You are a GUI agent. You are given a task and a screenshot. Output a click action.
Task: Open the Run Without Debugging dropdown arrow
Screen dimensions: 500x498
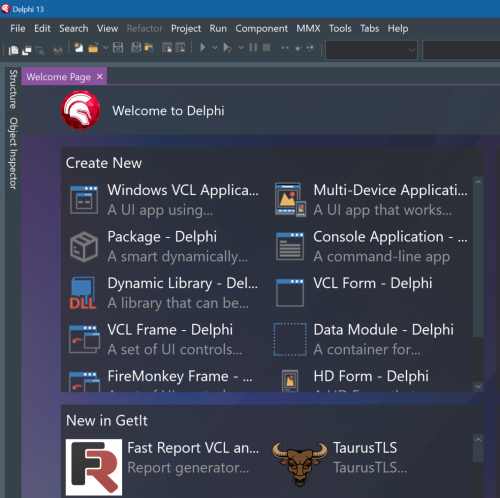tap(241, 48)
